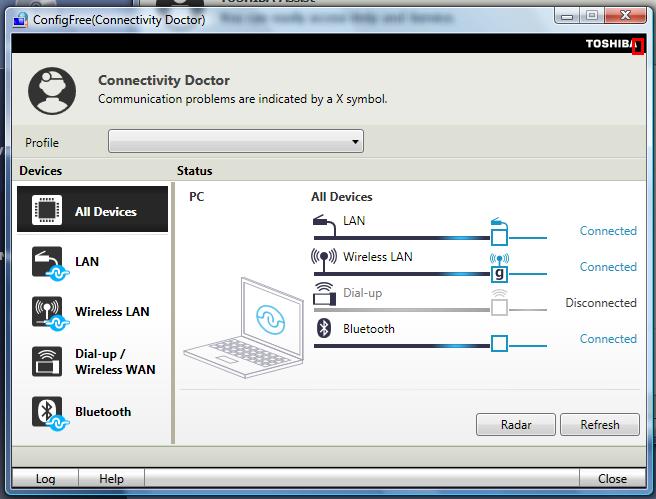Click the LAN 'Connected' status text
The height and width of the screenshot is (499, 656).
point(608,231)
